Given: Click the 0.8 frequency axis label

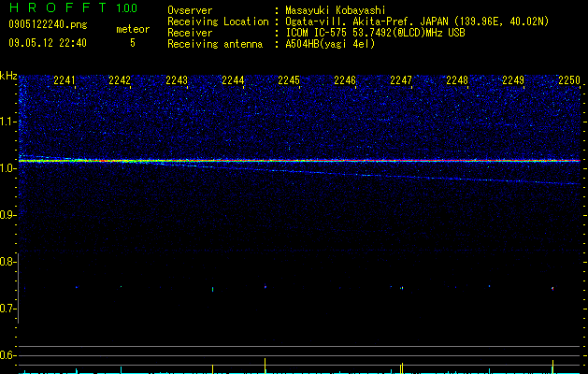Looking at the screenshot, I should 7,262.
